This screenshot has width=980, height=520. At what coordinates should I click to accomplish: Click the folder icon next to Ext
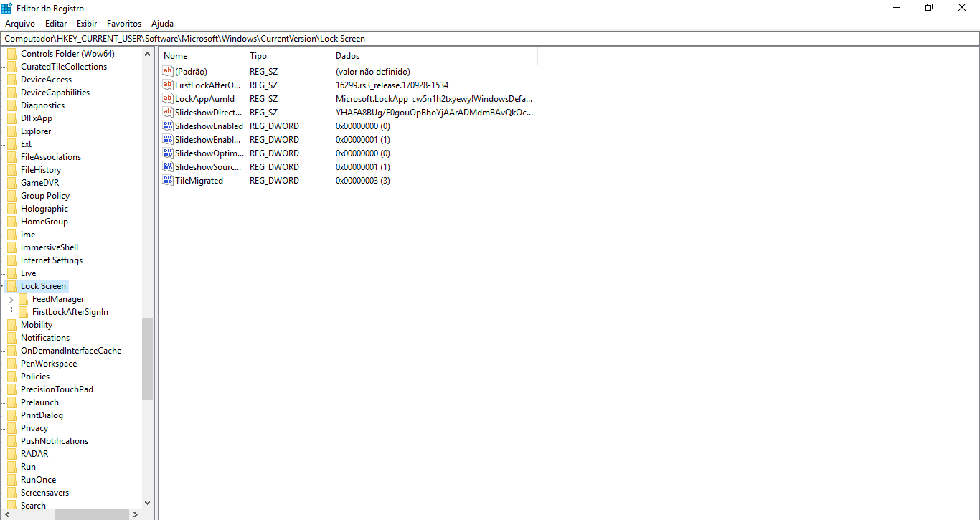tap(11, 144)
